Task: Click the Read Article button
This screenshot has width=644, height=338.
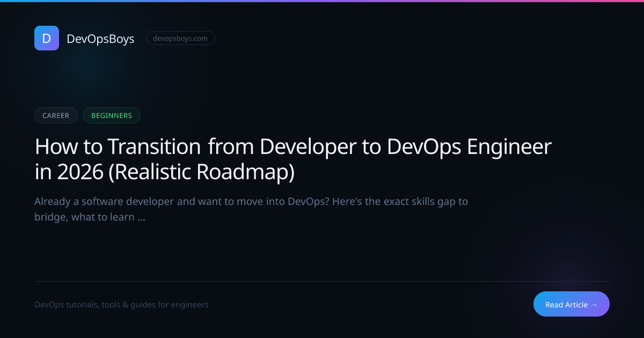Action: point(571,304)
